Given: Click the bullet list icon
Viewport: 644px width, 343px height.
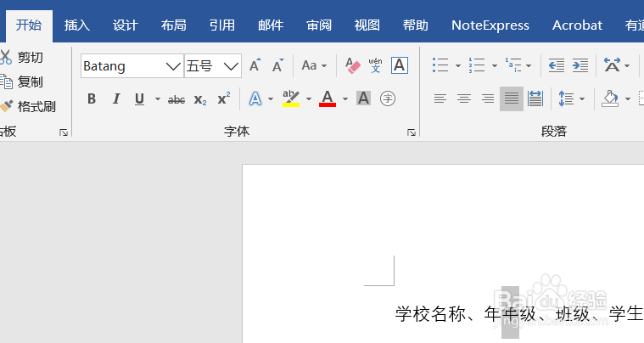Looking at the screenshot, I should (x=440, y=65).
